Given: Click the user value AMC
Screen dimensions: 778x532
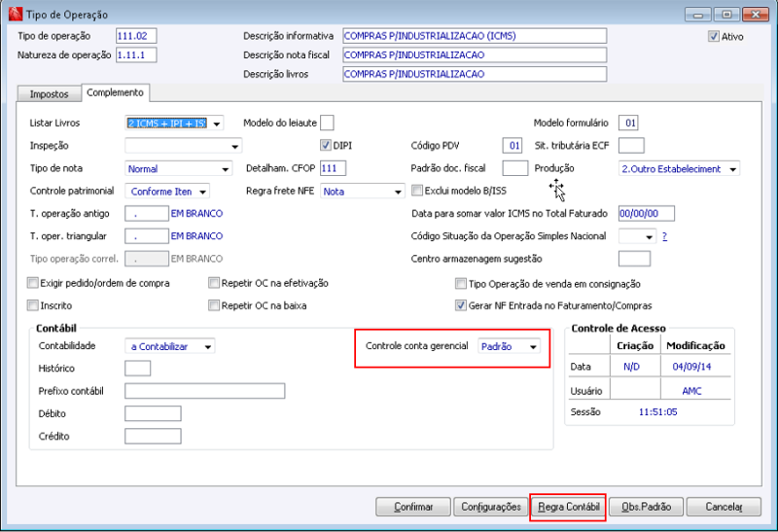Looking at the screenshot, I should pos(691,391).
